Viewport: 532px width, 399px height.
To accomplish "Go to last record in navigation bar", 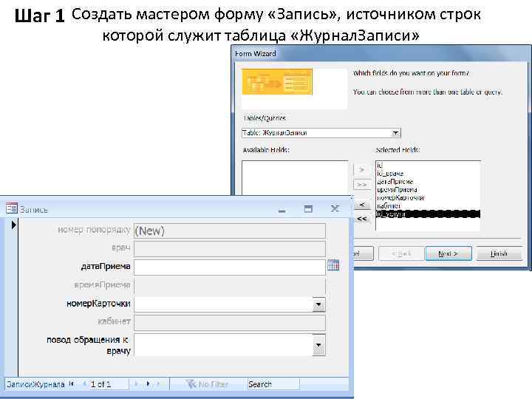I will click(x=148, y=384).
